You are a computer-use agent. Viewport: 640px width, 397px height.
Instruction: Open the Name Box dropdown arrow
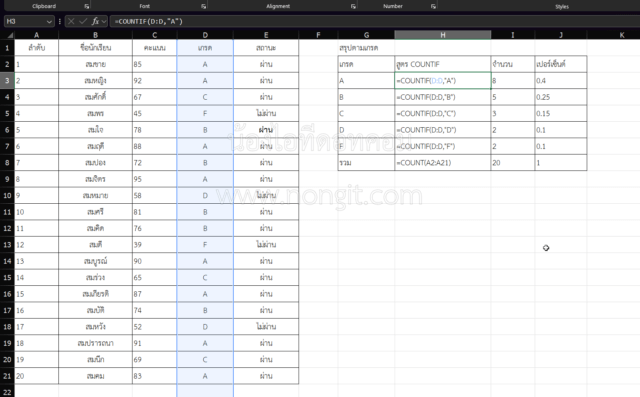click(49, 21)
